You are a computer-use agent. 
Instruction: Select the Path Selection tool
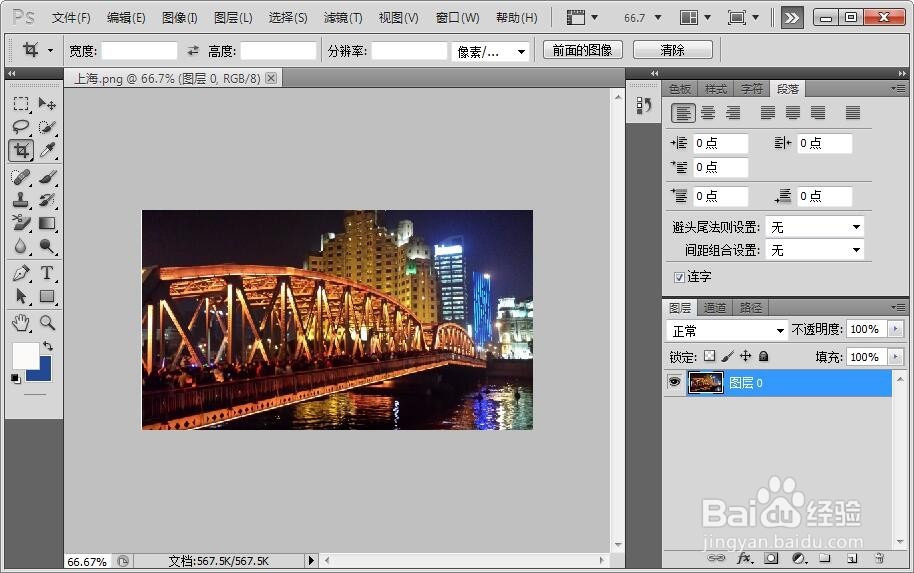21,296
